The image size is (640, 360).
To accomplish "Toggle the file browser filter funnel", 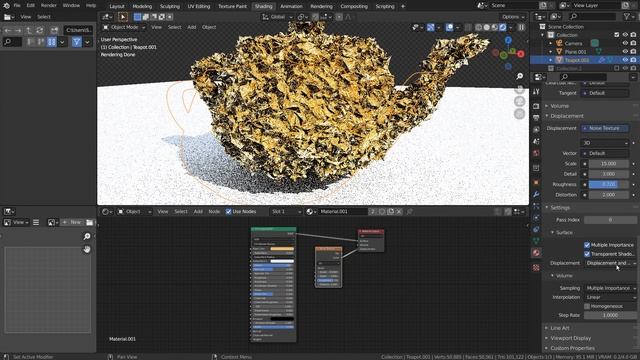I will pos(76,42).
